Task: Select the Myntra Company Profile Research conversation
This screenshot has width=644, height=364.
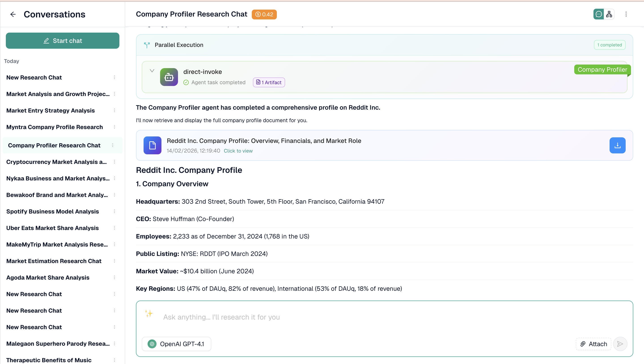Action: tap(54, 127)
